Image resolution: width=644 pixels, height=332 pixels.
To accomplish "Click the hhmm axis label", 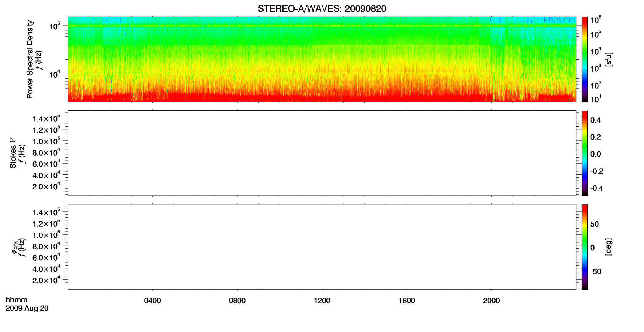I will tap(17, 300).
